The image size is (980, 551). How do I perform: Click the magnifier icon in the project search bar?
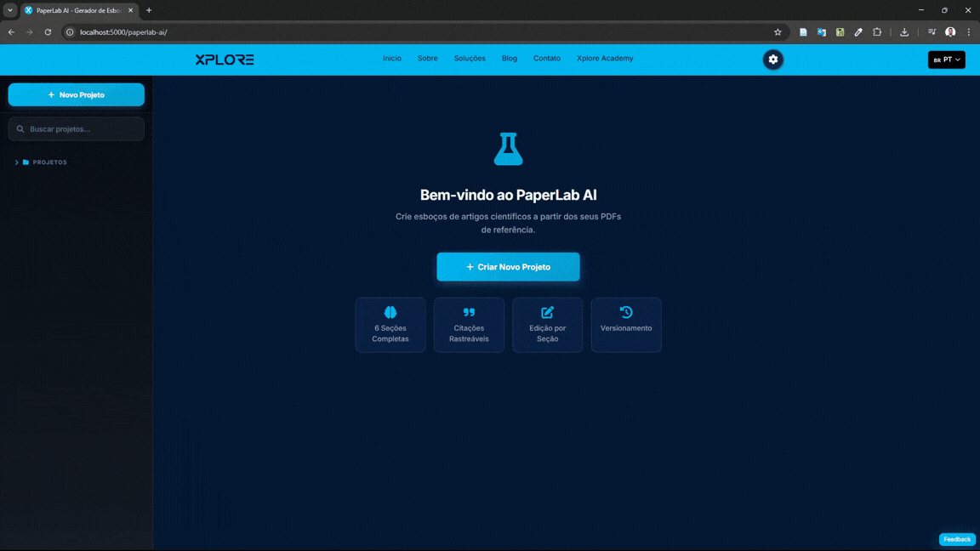[x=20, y=128]
